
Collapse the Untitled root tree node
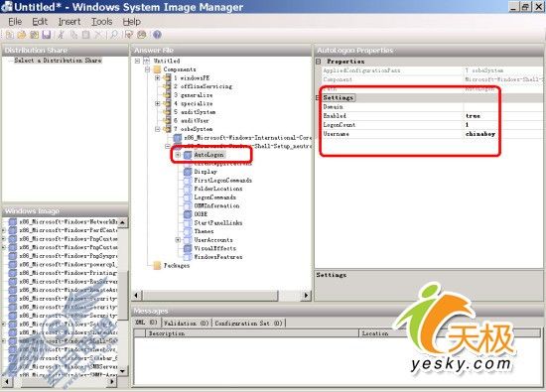137,61
